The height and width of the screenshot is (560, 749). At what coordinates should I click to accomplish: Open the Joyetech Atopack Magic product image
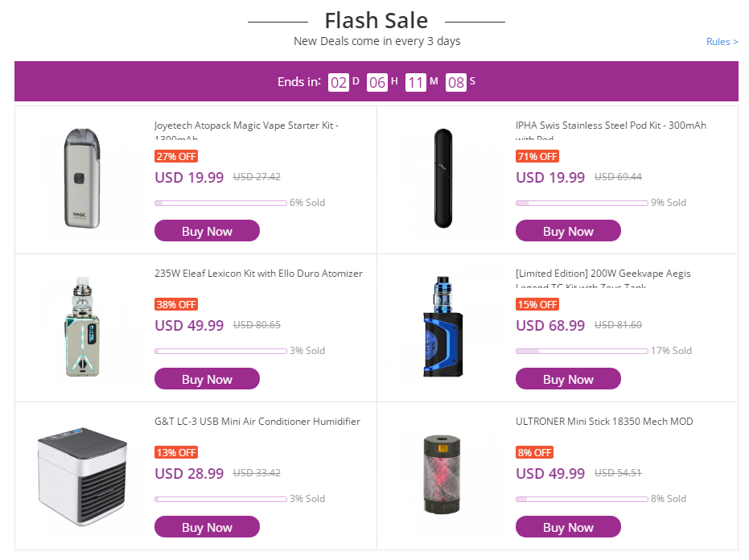tap(82, 179)
